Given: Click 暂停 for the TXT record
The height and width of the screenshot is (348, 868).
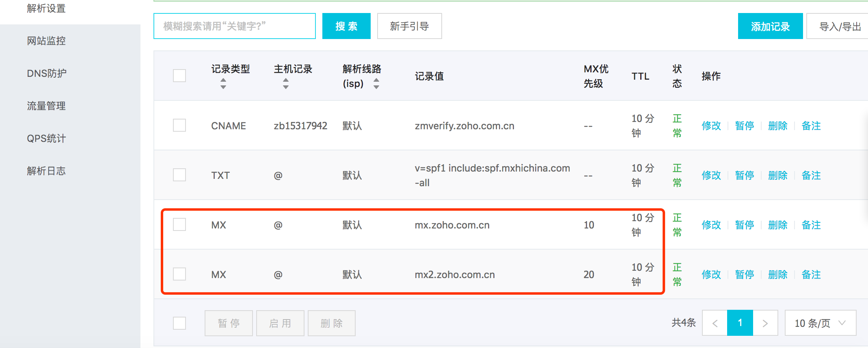Looking at the screenshot, I should click(x=745, y=175).
